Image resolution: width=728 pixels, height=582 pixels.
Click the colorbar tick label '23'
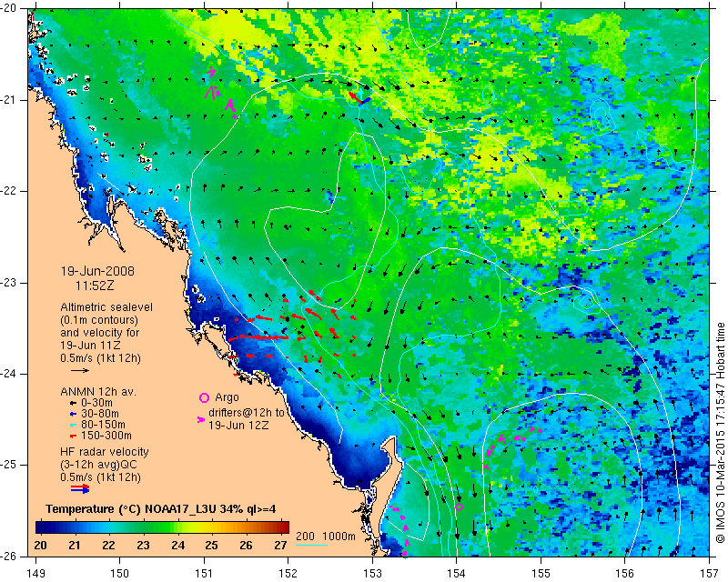[143, 546]
